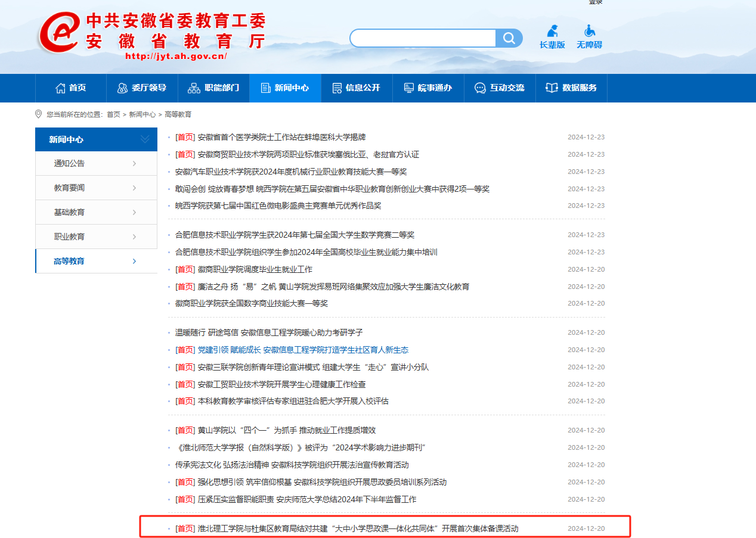
Task: Open the 皖西学院获第七届中国红色微电影 article
Action: click(x=278, y=206)
